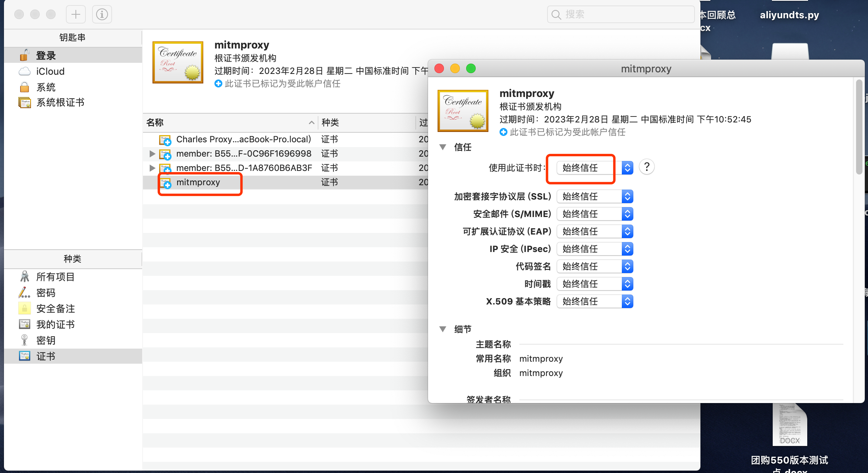This screenshot has height=473, width=868.
Task: Select the mitmproxy certificate row
Action: click(x=286, y=182)
